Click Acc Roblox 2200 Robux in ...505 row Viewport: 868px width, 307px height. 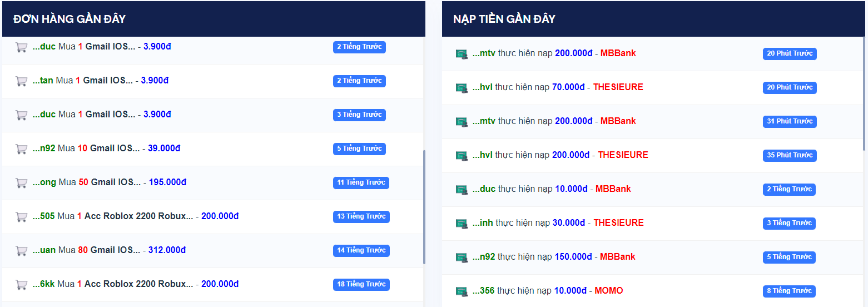138,216
